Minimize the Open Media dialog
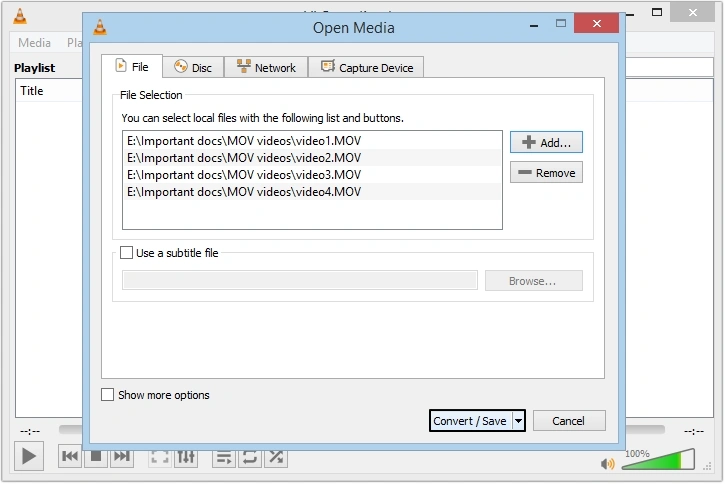Viewport: 725px width, 484px height. pyautogui.click(x=534, y=25)
